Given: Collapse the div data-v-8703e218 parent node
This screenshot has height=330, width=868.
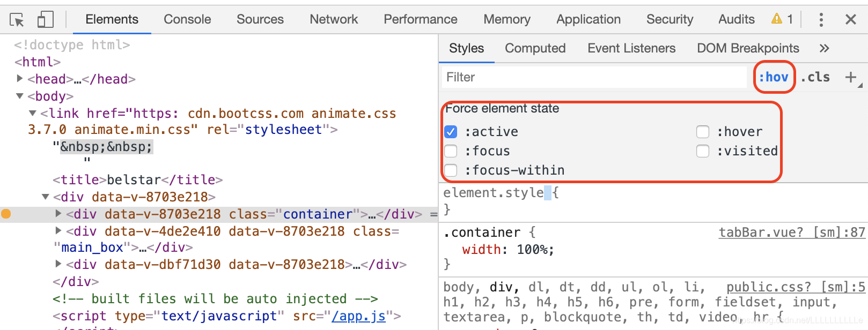Looking at the screenshot, I should pos(46,197).
